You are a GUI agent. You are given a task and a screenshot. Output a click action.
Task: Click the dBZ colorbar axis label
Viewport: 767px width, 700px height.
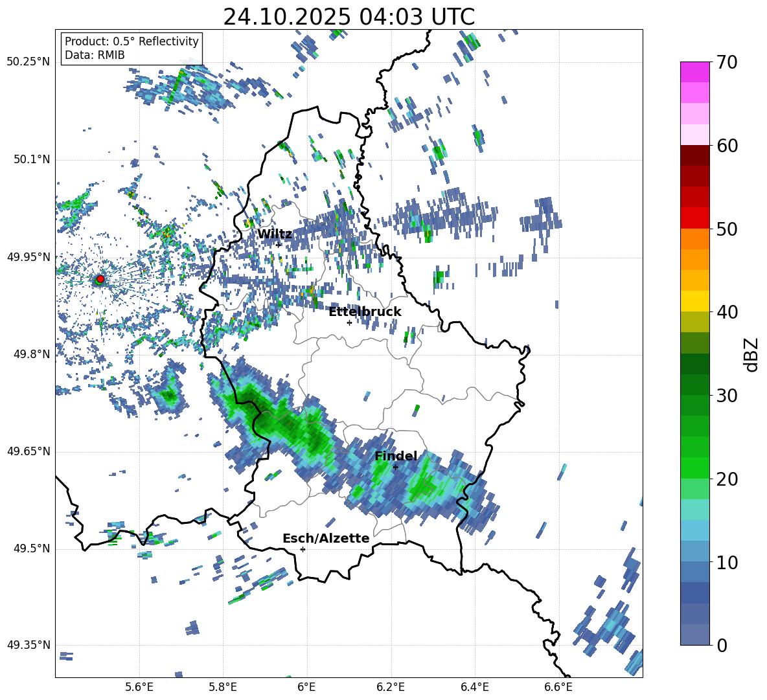752,354
